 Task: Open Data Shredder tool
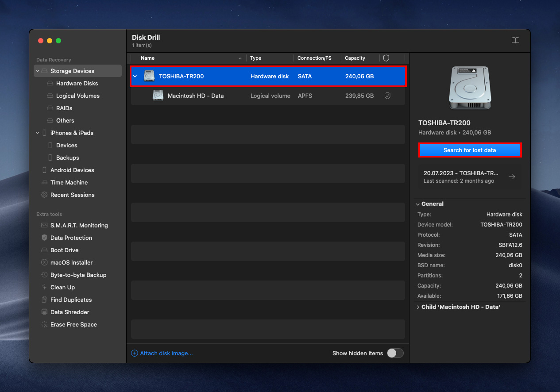click(x=70, y=312)
